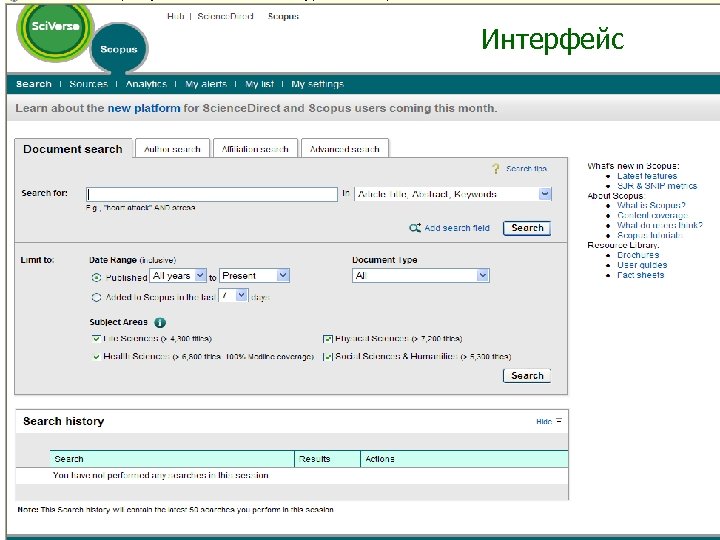The width and height of the screenshot is (720, 540).
Task: Click the Hub link at the top
Action: 175,16
